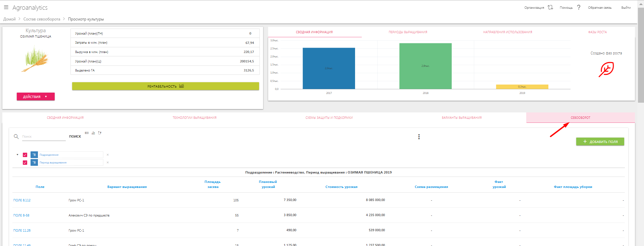Click the РЕНТАБЕЛЬНОСТЬ profitability button
This screenshot has height=246, width=644.
[x=165, y=86]
